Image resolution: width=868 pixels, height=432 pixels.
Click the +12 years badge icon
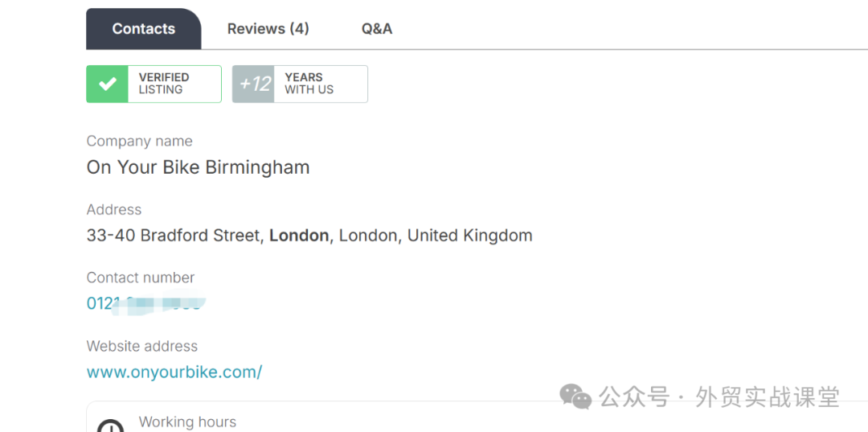coord(254,84)
